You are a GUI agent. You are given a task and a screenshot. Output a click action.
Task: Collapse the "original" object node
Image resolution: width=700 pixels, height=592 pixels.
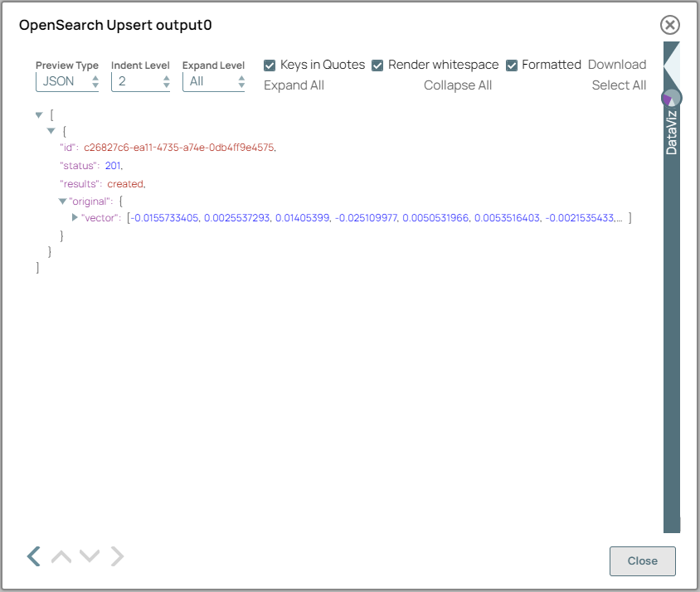coord(62,201)
